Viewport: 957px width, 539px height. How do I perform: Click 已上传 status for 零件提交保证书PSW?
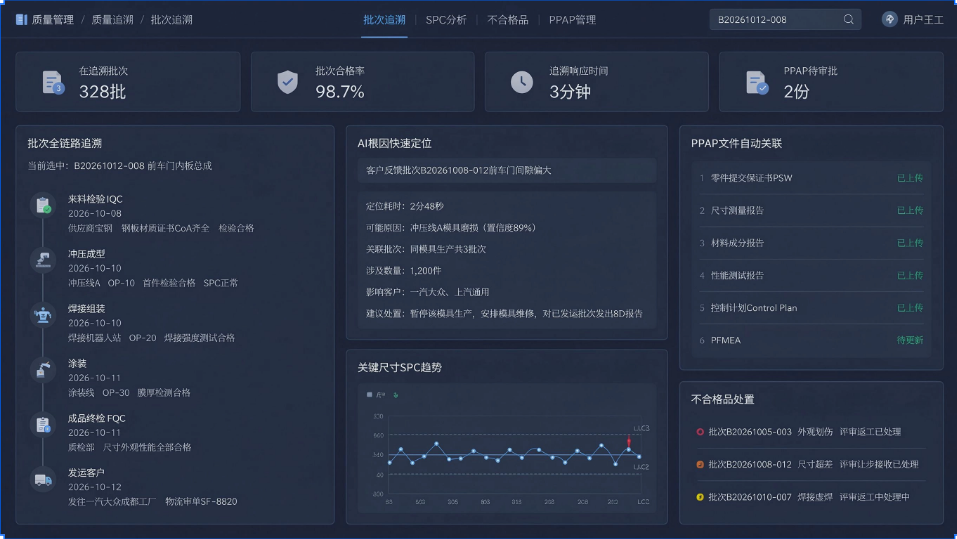click(909, 178)
